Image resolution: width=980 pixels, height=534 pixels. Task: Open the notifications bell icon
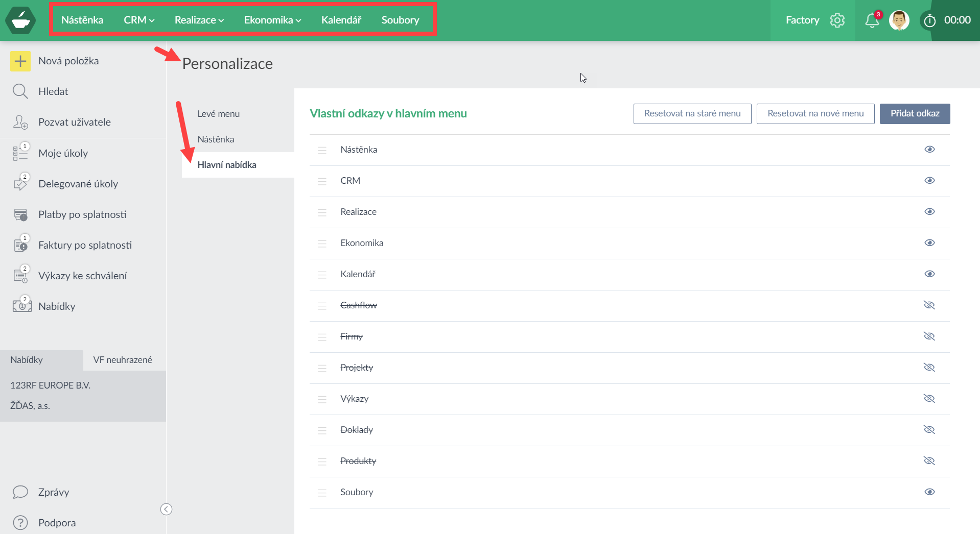(872, 20)
